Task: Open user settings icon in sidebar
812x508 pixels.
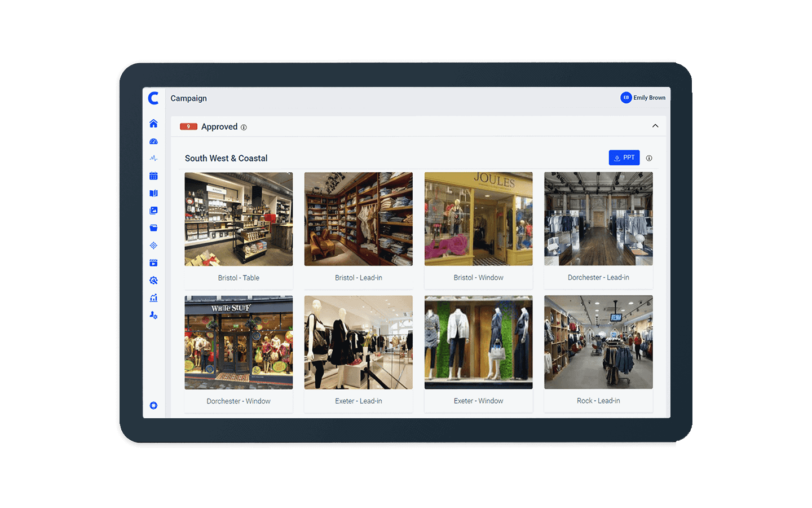Action: [153, 316]
